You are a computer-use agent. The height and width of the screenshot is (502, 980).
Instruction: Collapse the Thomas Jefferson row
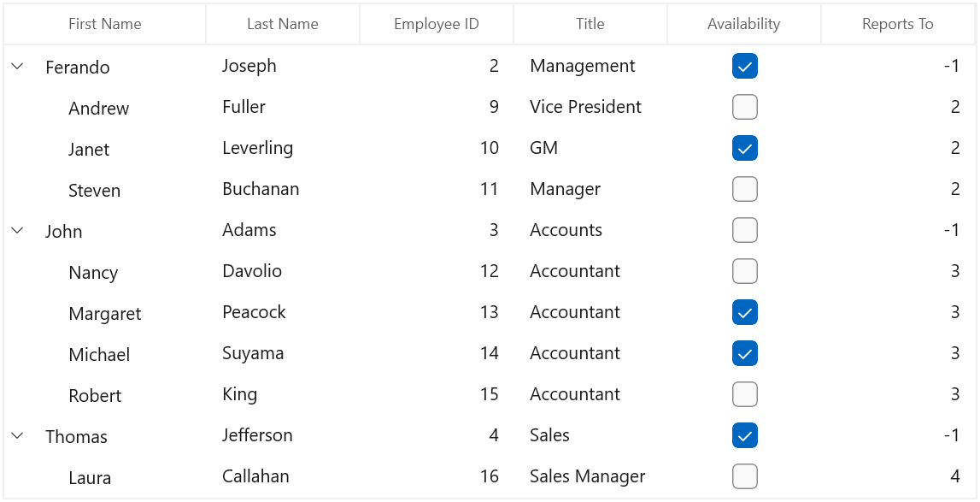17,435
